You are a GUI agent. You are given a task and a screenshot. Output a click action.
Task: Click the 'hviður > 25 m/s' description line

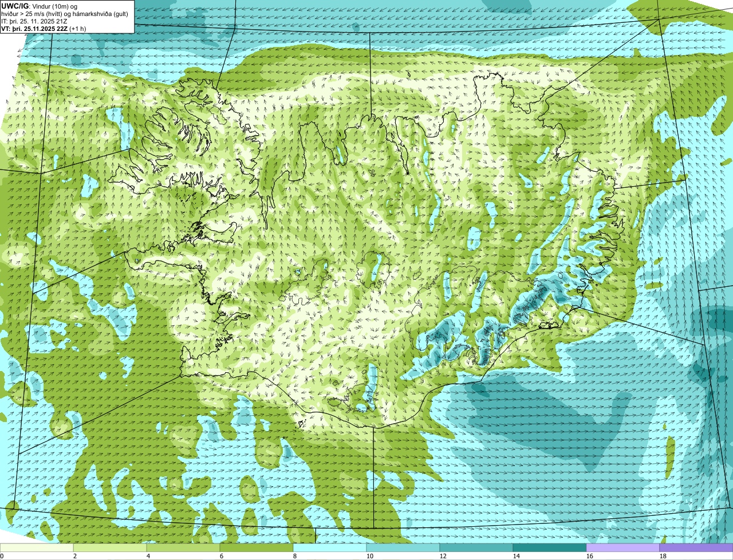point(65,14)
